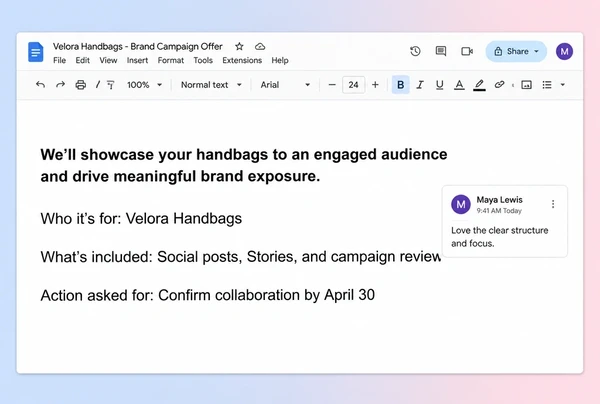Click the line 'Action asked for: Confirm collaboration'
The height and width of the screenshot is (404, 600).
pos(207,295)
